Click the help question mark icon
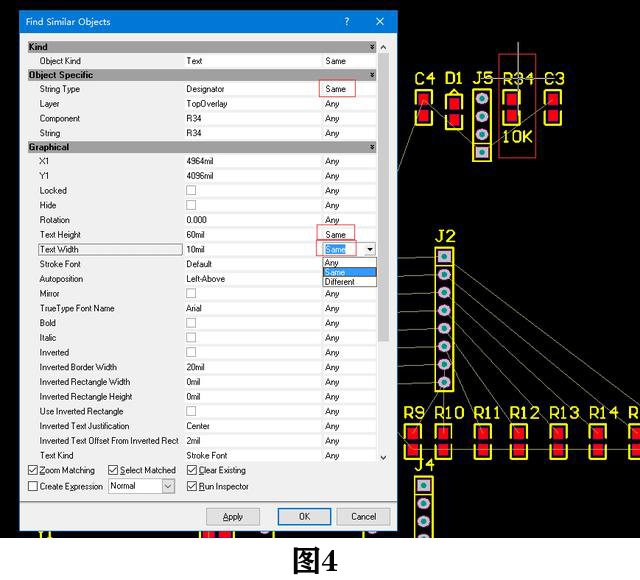This screenshot has width=640, height=580. pos(347,22)
